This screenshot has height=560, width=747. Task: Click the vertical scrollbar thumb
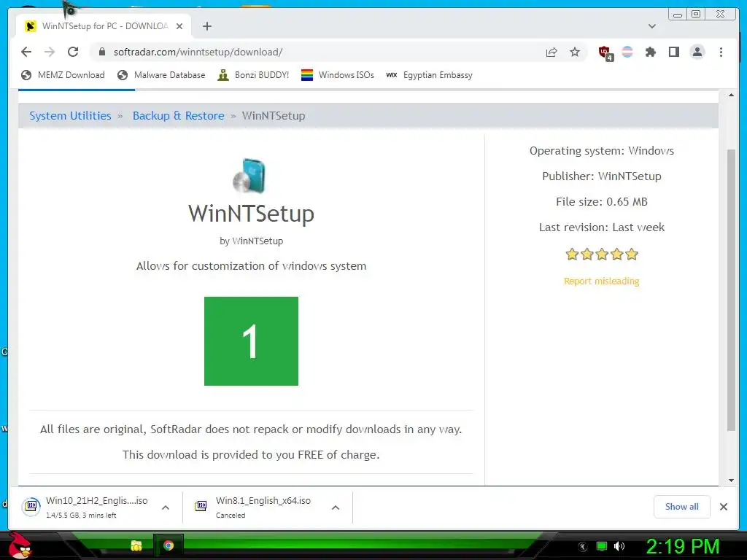(x=731, y=290)
